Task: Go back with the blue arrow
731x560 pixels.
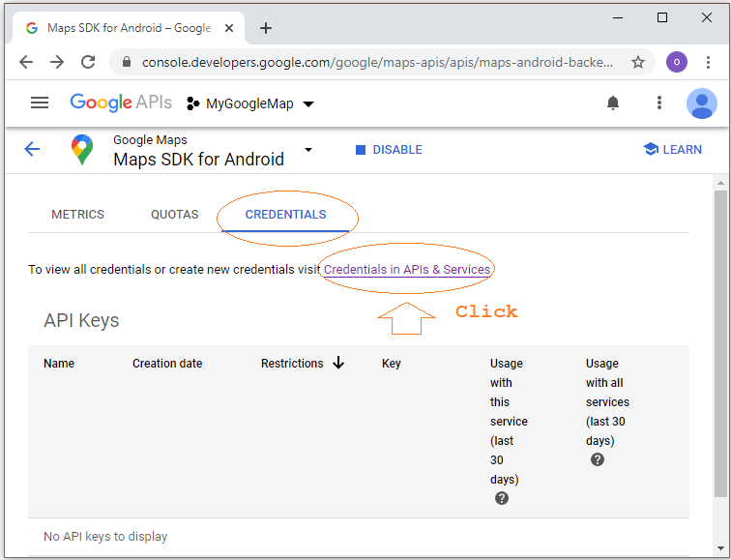Action: point(32,149)
